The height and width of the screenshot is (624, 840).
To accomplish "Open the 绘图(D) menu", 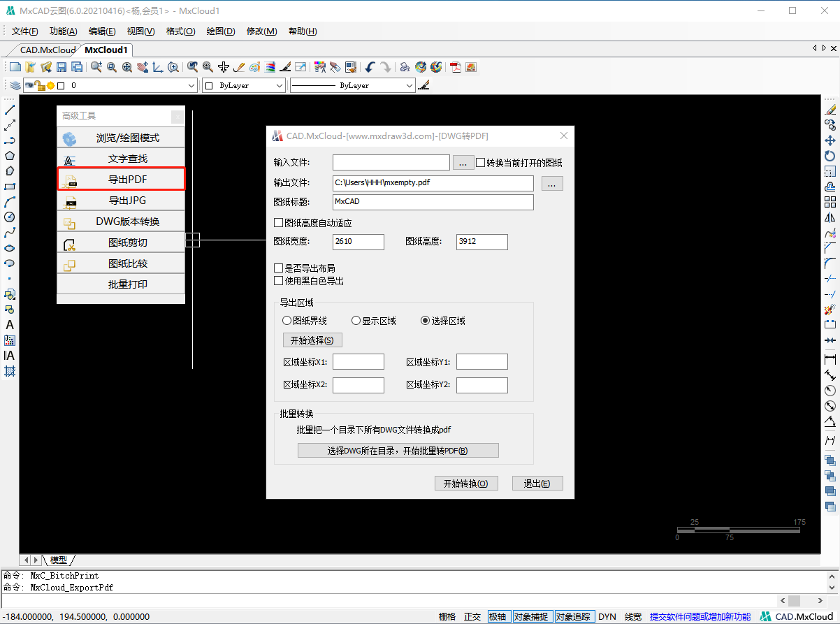I will tap(221, 31).
